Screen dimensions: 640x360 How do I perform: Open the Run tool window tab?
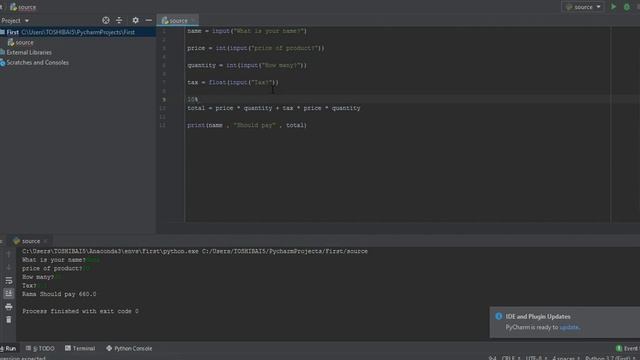(x=8, y=349)
